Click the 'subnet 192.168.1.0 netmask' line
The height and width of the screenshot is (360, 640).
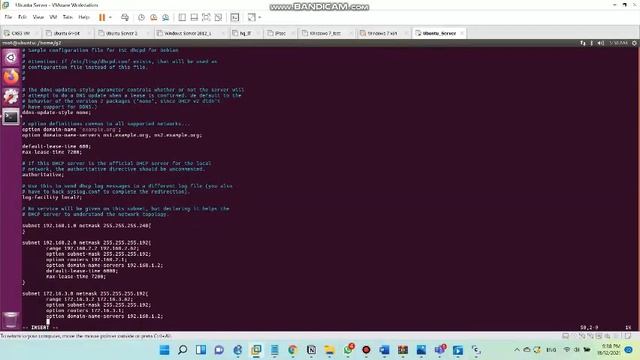point(87,225)
